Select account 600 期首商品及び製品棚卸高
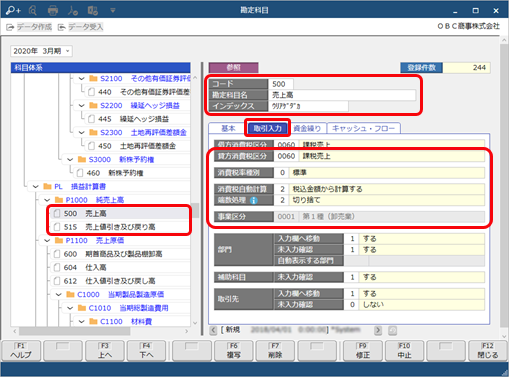Viewport: 510px width, 377px height. tap(120, 254)
